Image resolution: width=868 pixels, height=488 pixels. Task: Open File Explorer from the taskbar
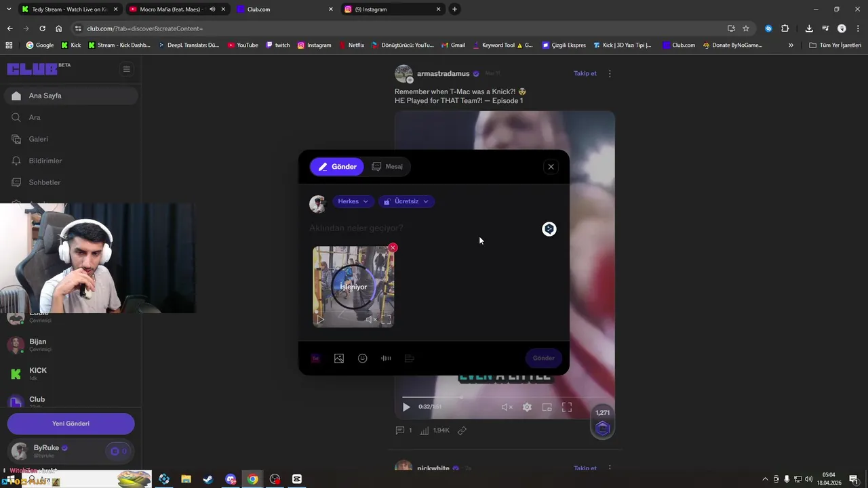click(x=186, y=479)
